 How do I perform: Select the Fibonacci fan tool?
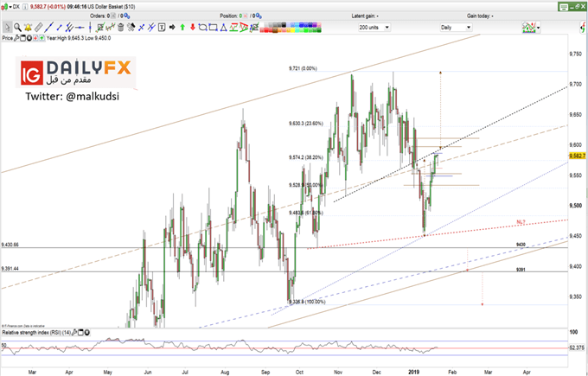[244, 28]
